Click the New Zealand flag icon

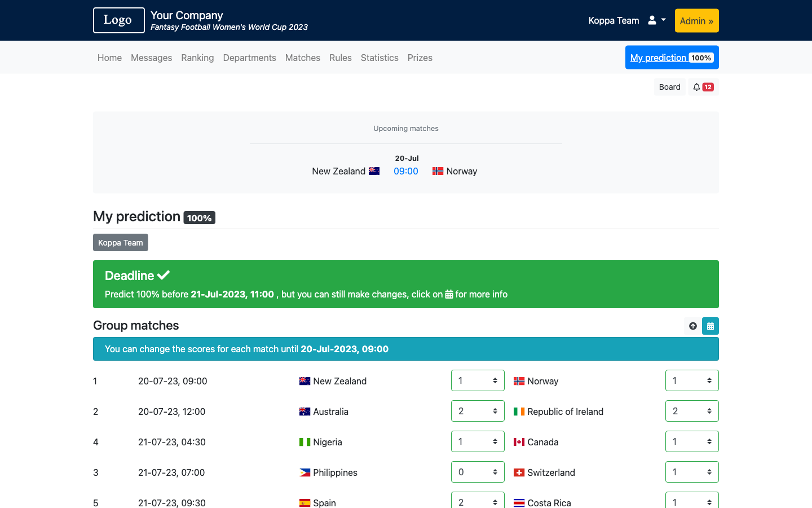pos(304,381)
